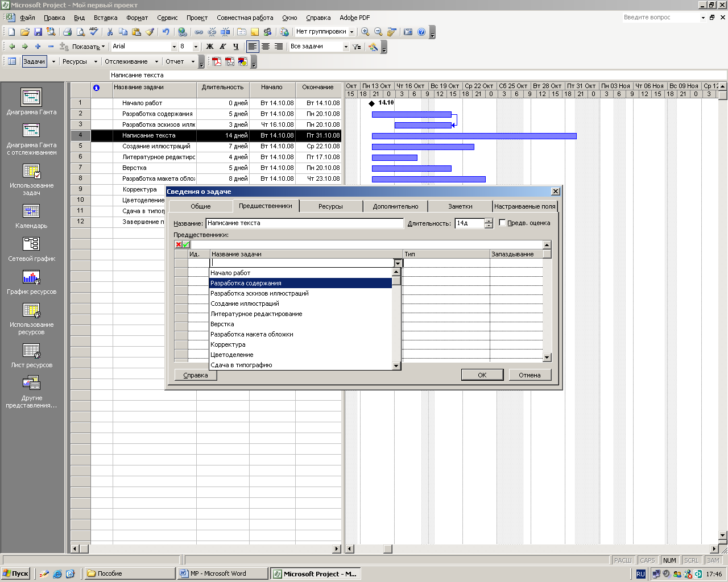This screenshot has height=582, width=728.
Task: Expand the 'Отслеживание' guide dropdown arrow
Action: 156,61
